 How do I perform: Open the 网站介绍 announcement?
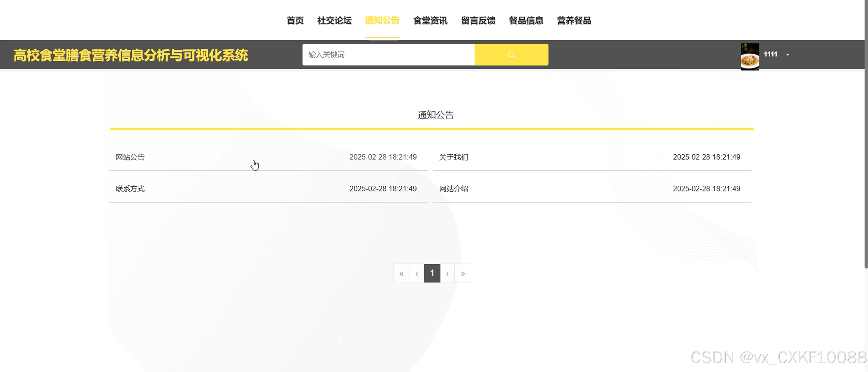pyautogui.click(x=453, y=189)
